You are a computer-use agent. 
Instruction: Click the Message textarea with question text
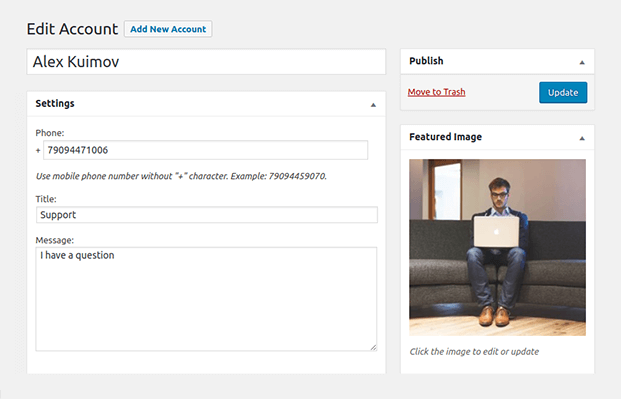coord(206,299)
